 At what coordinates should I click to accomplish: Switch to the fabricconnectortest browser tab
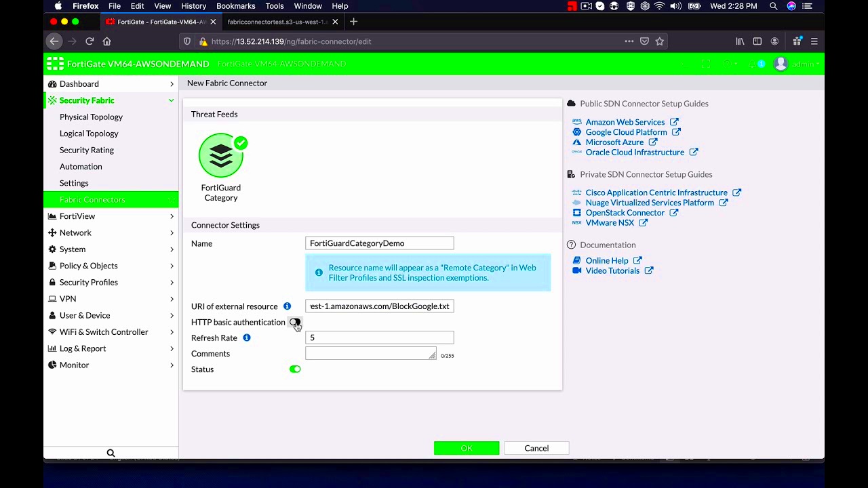coord(278,21)
